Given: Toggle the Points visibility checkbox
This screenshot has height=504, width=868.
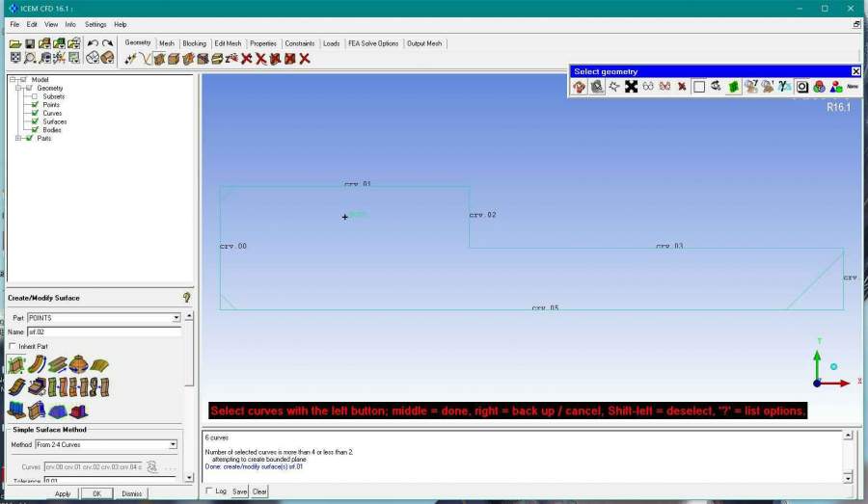Looking at the screenshot, I should point(35,105).
